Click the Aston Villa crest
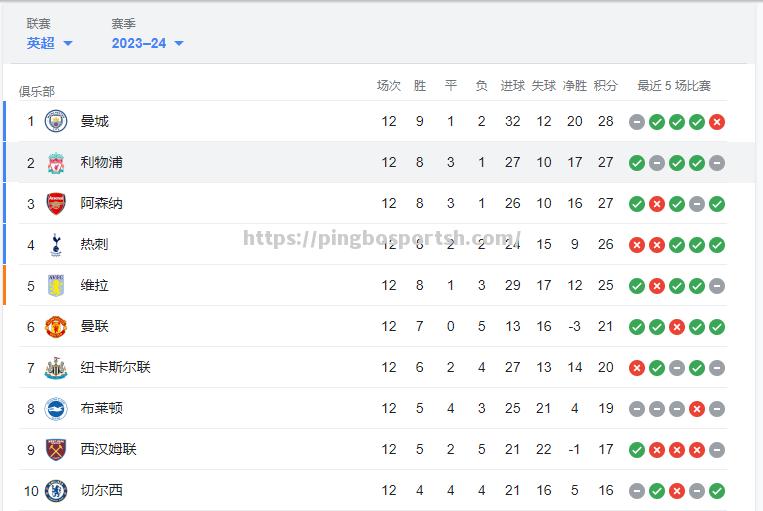Image resolution: width=763 pixels, height=511 pixels. point(56,285)
